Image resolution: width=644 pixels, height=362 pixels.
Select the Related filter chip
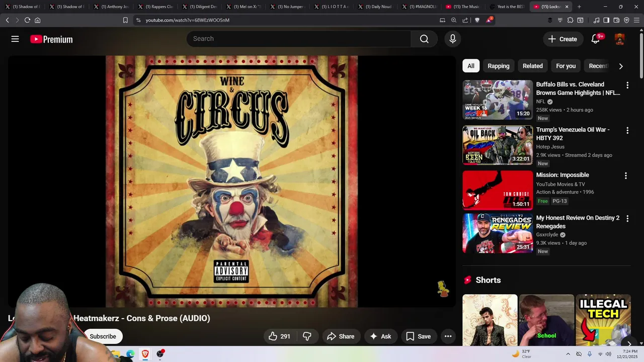tap(532, 66)
